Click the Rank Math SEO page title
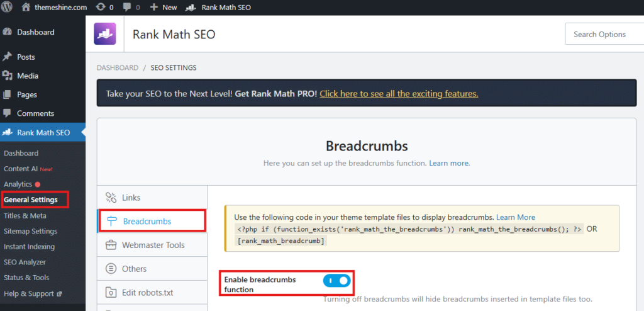644x311 pixels. click(x=174, y=35)
